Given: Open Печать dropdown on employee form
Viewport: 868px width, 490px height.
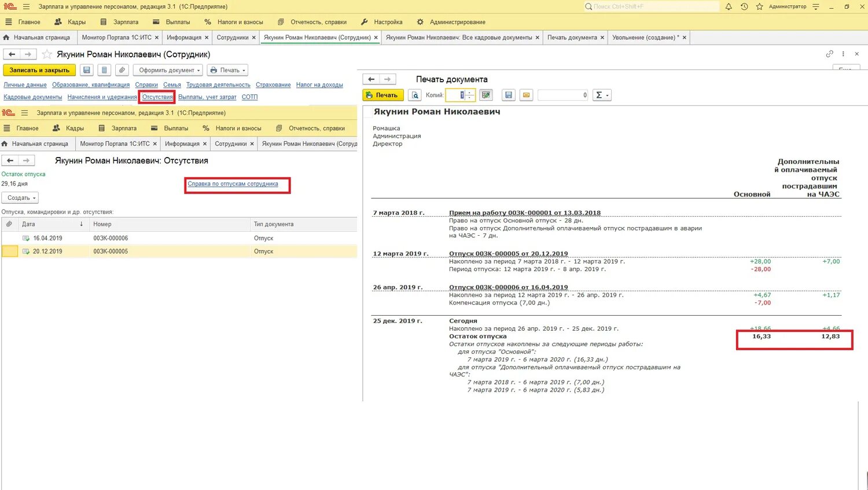Looking at the screenshot, I should tap(227, 70).
